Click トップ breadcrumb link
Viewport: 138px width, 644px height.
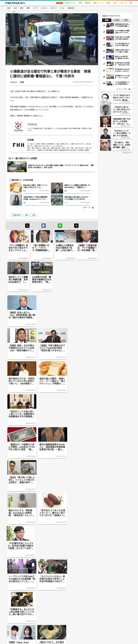pyautogui.click(x=7, y=12)
